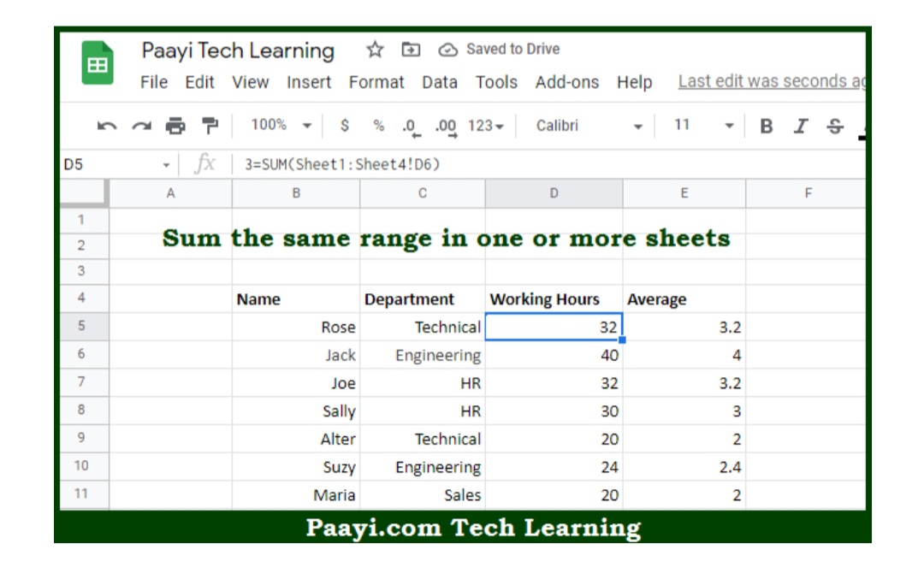Select Sally's working hours 30 cell
This screenshot has width=924, height=573.
[554, 411]
